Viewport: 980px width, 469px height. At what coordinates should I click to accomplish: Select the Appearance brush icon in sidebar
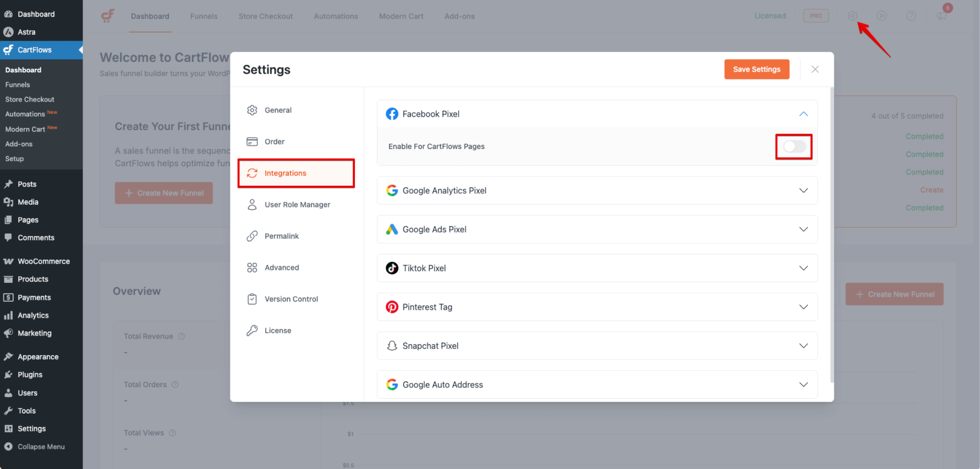click(x=8, y=356)
